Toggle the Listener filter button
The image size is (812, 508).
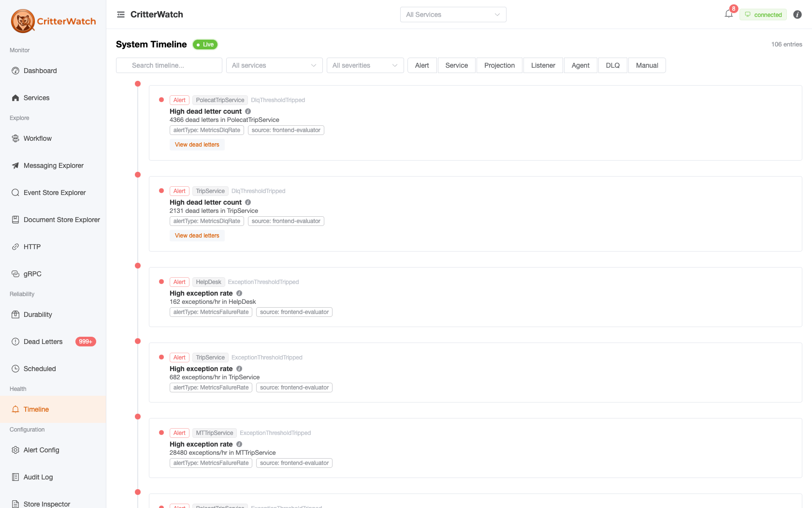[543, 65]
